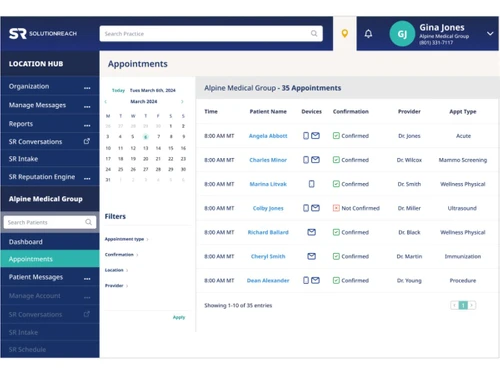This screenshot has width=500, height=375.
Task: Click Angela Abbott's phone device icon
Action: coord(306,136)
